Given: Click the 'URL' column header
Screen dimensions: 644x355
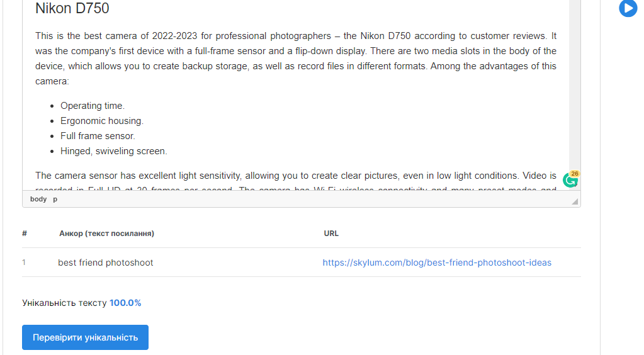Looking at the screenshot, I should coord(331,234).
